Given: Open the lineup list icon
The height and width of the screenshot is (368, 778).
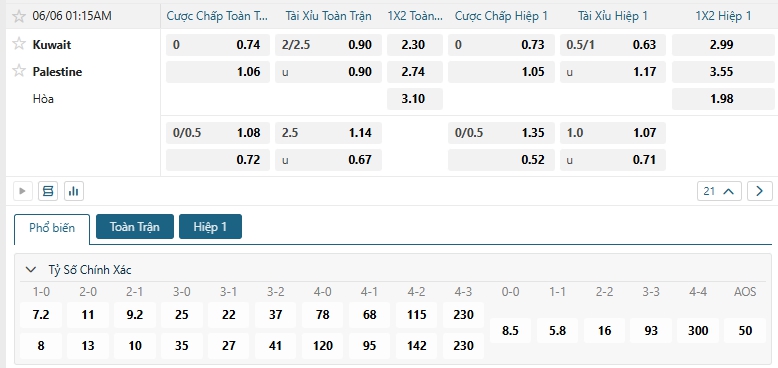Looking at the screenshot, I should pyautogui.click(x=48, y=191).
